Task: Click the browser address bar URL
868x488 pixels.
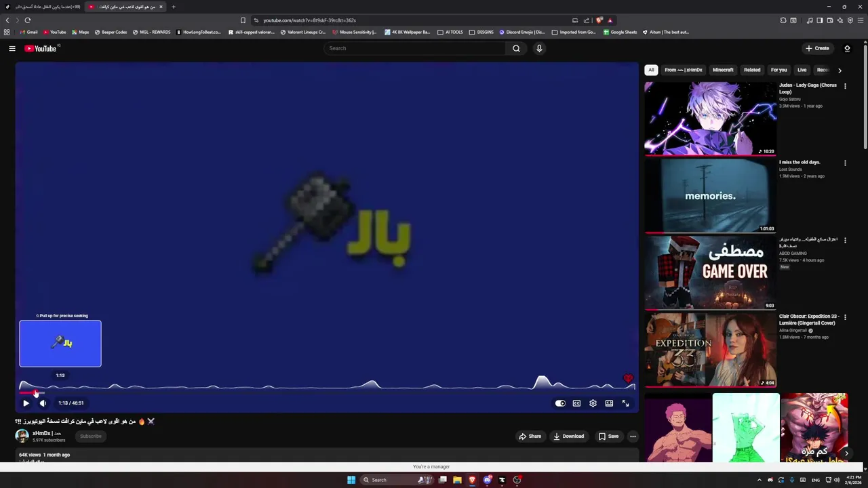Action: 309,20
